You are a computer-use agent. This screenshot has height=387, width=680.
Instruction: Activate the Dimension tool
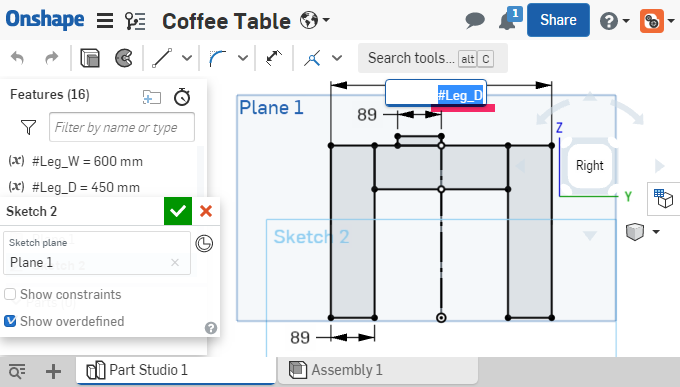click(x=274, y=58)
